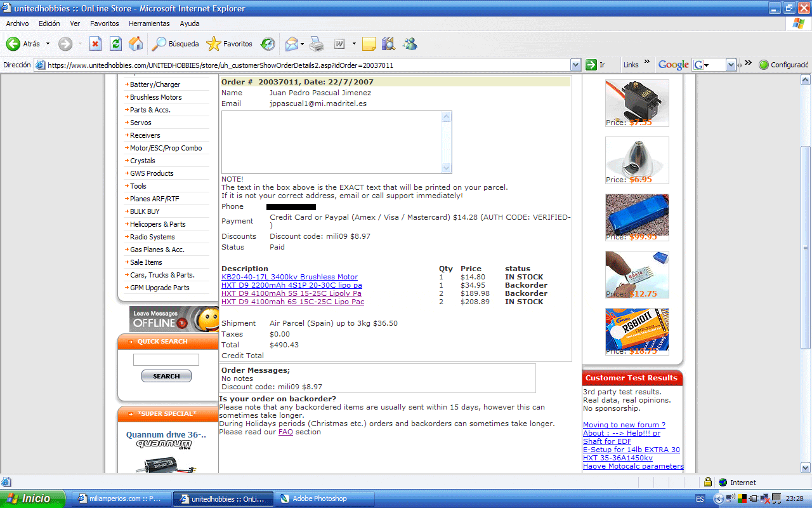
Task: Open KB20-40-17L 3400kv Brushless Motor link
Action: point(289,277)
